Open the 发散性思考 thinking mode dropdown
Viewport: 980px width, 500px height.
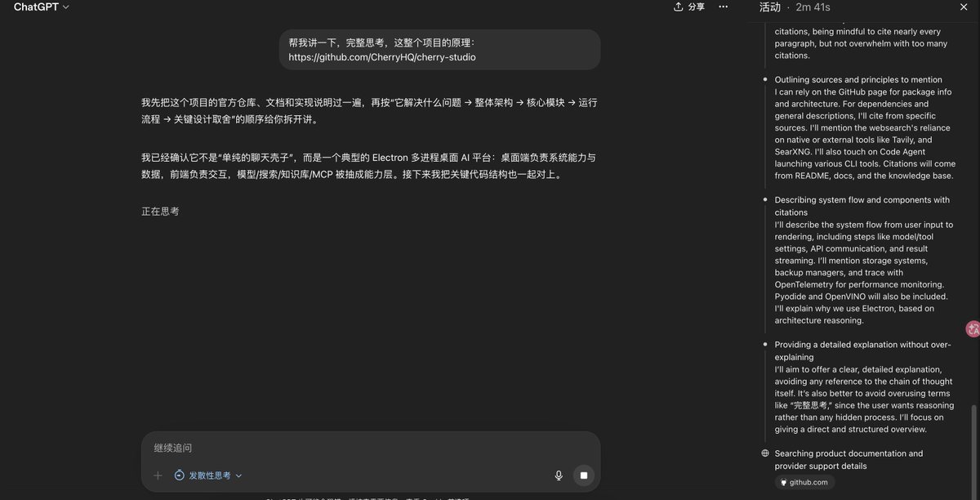[208, 475]
